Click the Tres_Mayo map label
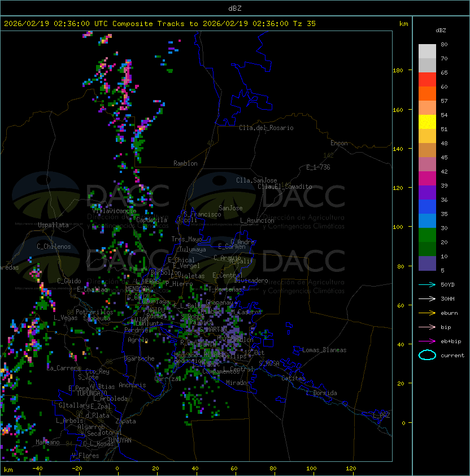Viewport: 470px width, 476px height. (186, 239)
